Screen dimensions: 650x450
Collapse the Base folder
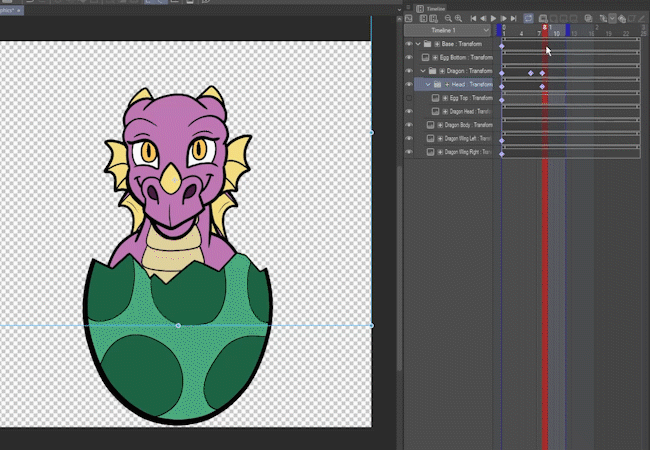click(x=418, y=45)
